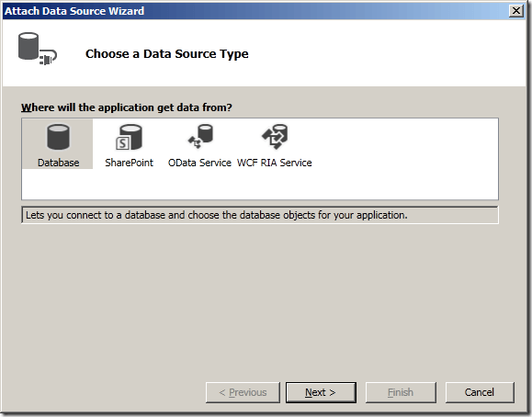The image size is (532, 417).
Task: Click the "SharePoint" label text
Action: [x=129, y=163]
